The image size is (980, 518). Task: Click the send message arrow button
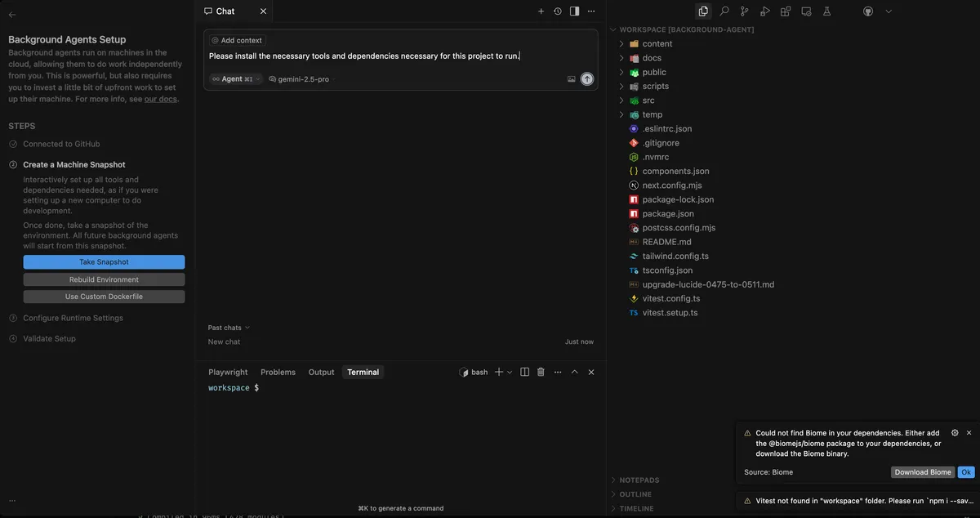tap(587, 79)
